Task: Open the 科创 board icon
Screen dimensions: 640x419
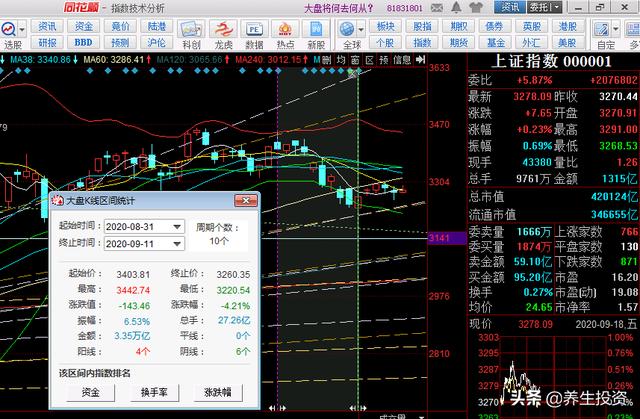Action: click(x=191, y=29)
